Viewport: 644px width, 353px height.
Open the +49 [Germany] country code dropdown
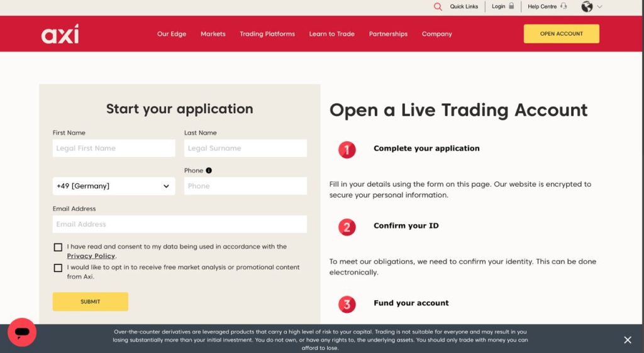pos(114,186)
